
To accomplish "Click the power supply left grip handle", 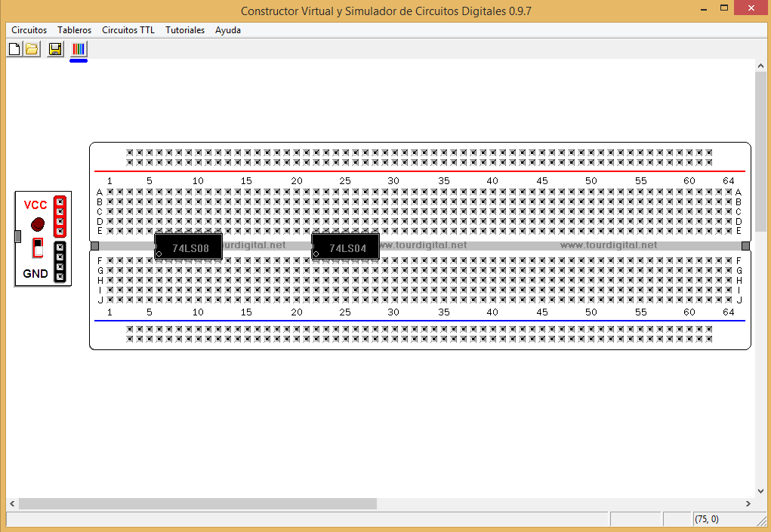I will click(17, 236).
